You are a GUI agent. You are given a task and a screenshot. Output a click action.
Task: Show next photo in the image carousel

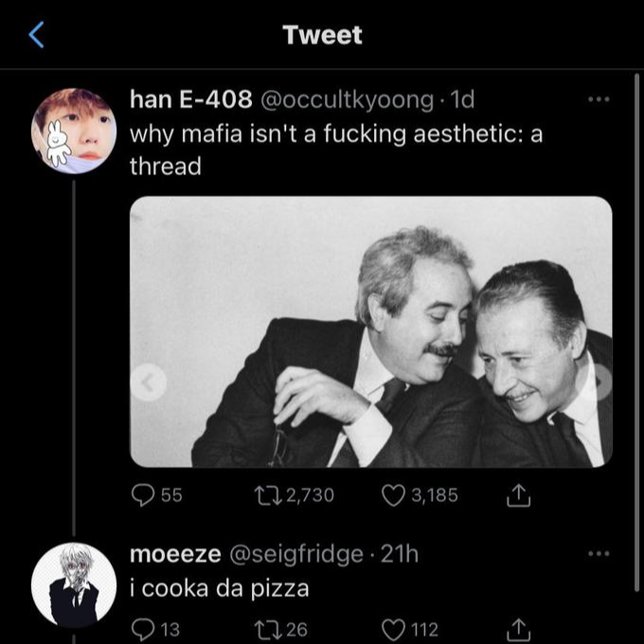pos(600,381)
